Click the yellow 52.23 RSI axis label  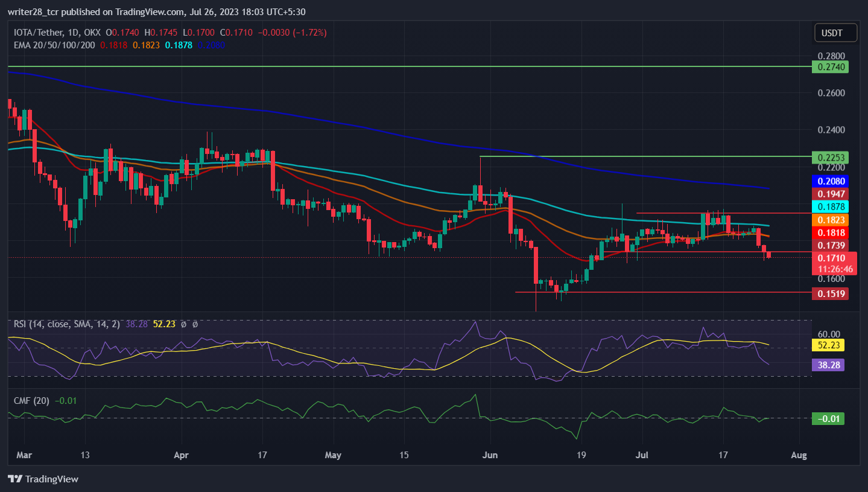pos(828,345)
